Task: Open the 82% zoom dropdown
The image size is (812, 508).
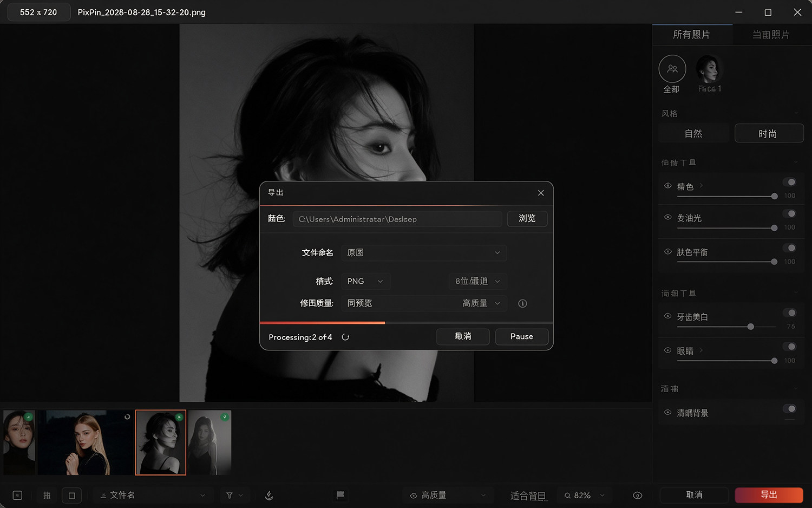Action: (x=584, y=496)
